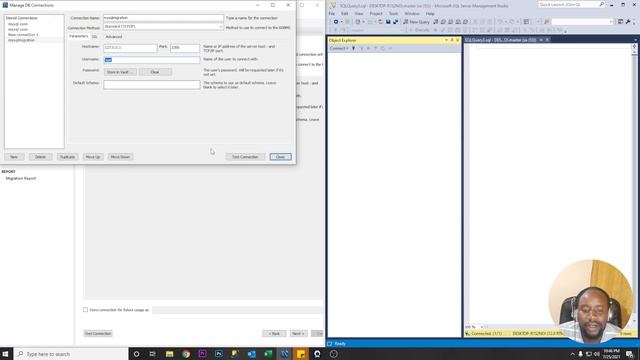Open the Connect dropdown in Object Explorer

tap(339, 49)
